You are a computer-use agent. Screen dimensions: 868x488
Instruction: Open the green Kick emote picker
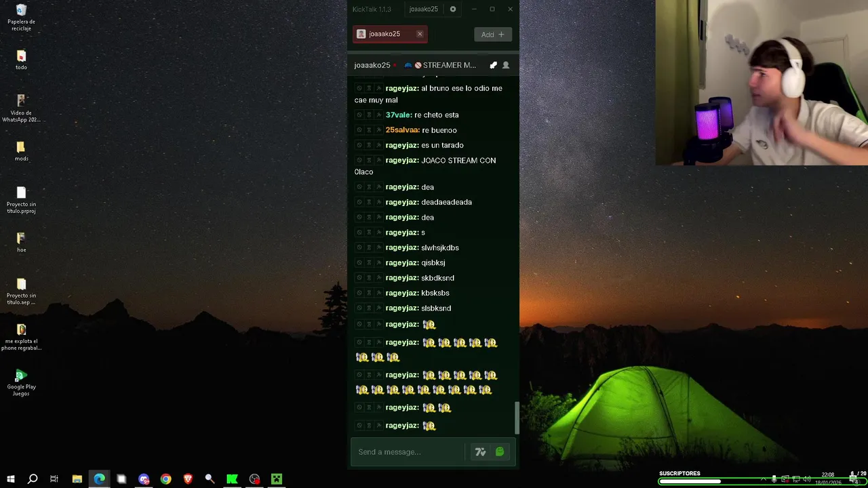click(500, 452)
